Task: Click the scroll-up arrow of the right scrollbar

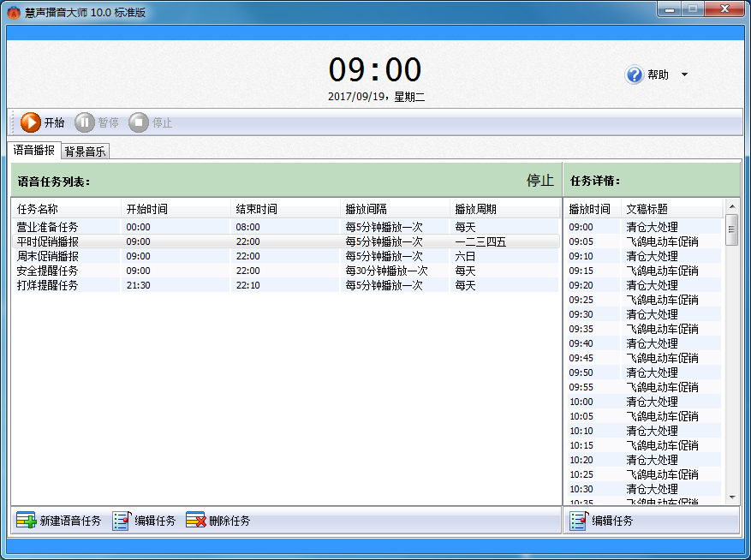Action: point(733,206)
